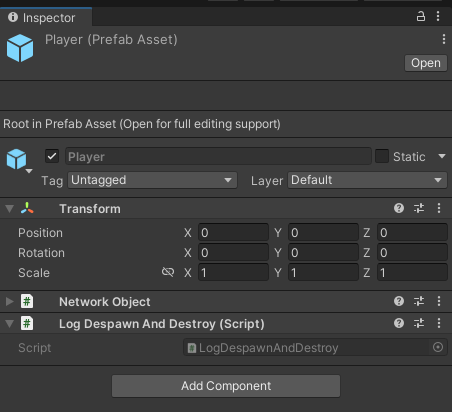Click the Add Component button
Image resolution: width=452 pixels, height=412 pixels.
point(226,386)
